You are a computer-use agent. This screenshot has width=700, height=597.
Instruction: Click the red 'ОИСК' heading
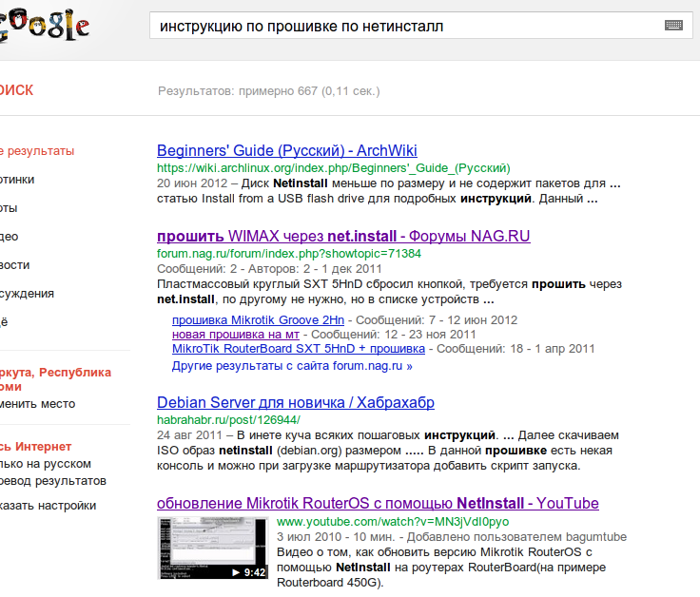16,90
